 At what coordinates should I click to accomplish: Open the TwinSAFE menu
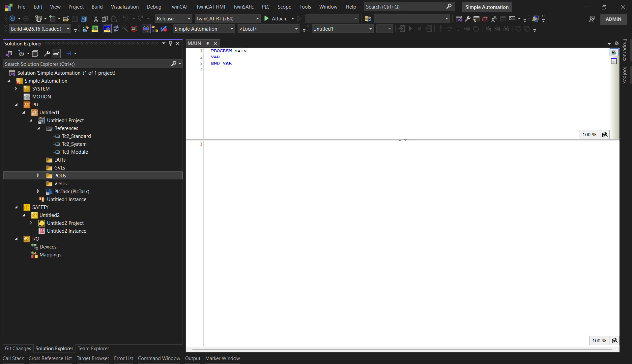click(x=243, y=7)
